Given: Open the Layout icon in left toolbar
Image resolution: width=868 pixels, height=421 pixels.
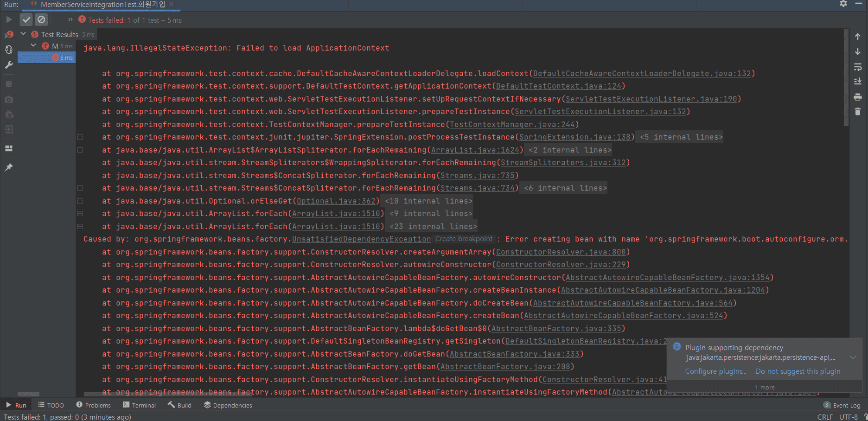Looking at the screenshot, I should coord(9,148).
